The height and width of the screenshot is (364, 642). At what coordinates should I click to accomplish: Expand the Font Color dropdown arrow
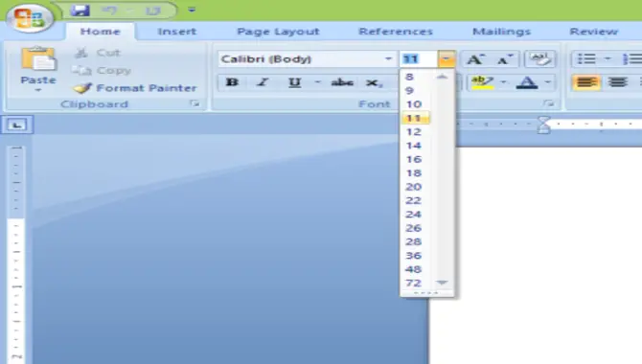click(x=548, y=82)
